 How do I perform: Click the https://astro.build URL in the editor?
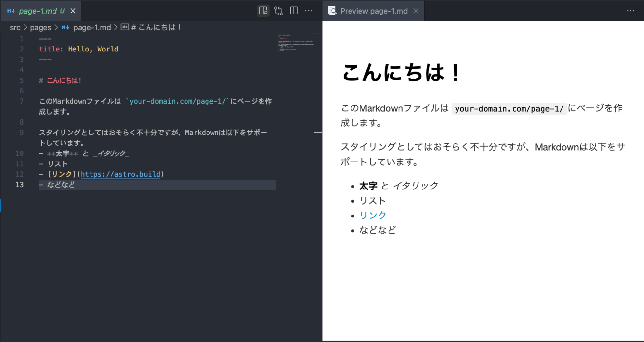click(120, 174)
